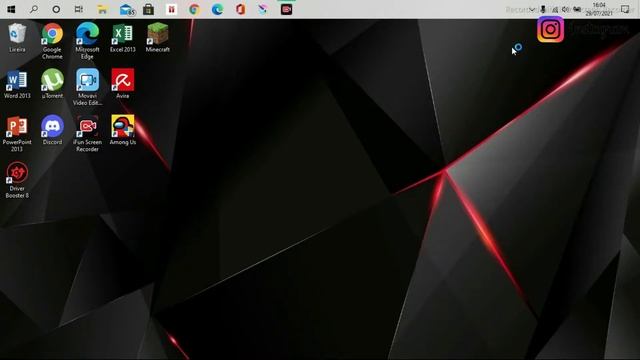Open the Action Center notifications icon
This screenshot has height=360, width=640.
tap(625, 9)
